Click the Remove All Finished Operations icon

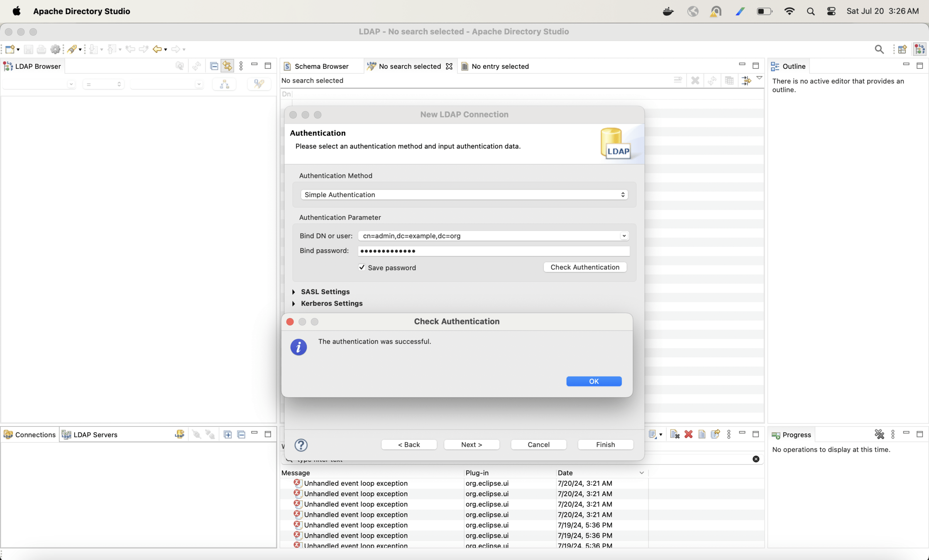click(879, 434)
